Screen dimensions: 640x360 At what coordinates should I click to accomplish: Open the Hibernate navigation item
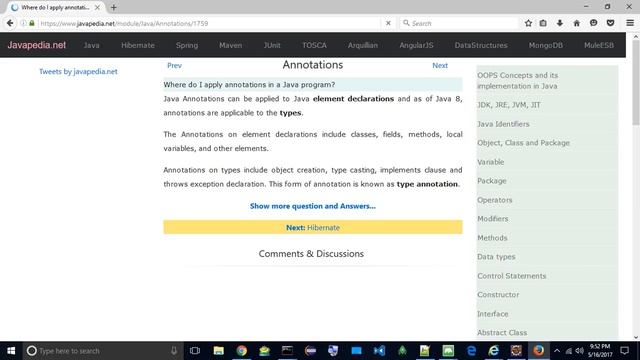click(x=138, y=45)
